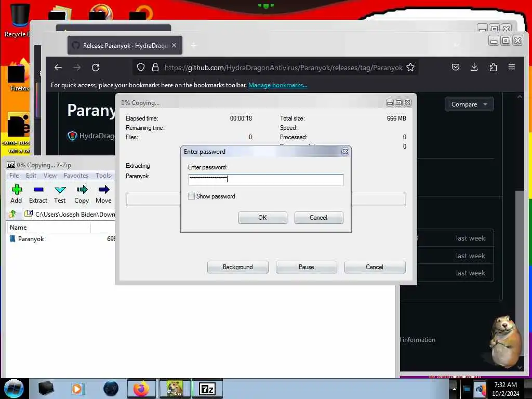Confirm the password with OK
Viewport: 532px width, 399px height.
[262, 218]
